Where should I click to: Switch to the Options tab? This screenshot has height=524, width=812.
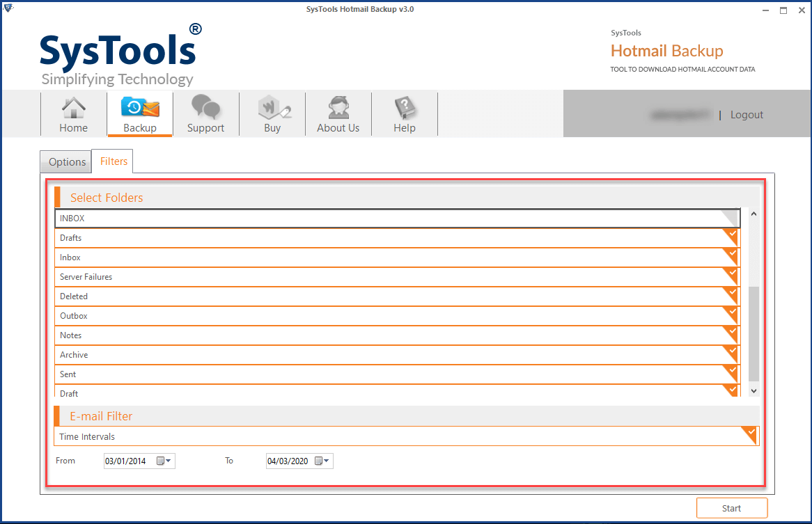click(67, 162)
